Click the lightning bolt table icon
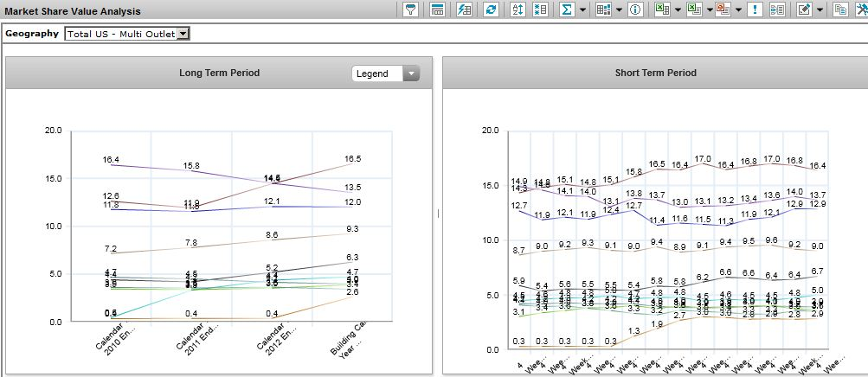Screen dimensions: 868x377 pos(464,10)
